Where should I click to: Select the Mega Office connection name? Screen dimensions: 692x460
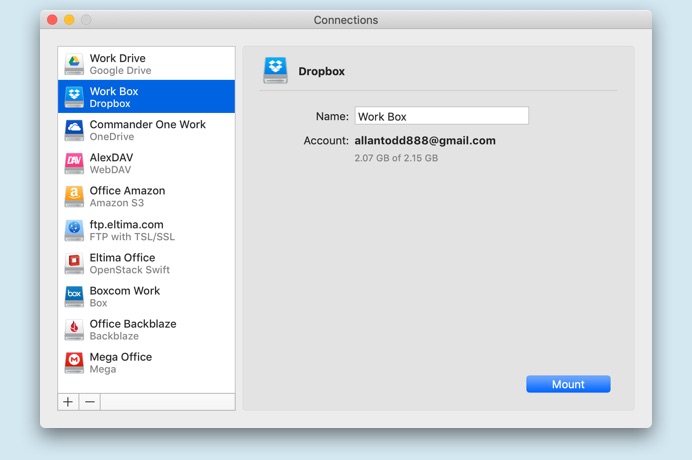(x=121, y=357)
